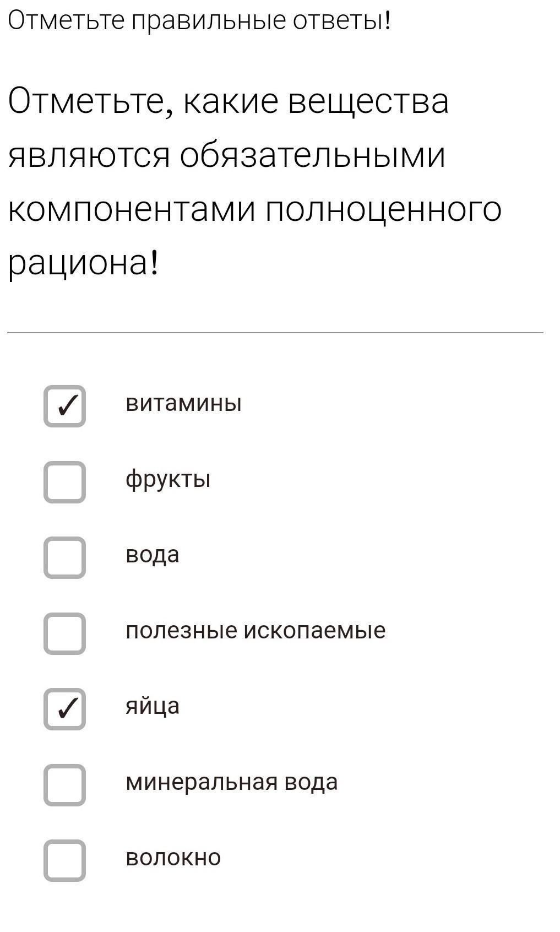Uncheck the яйца checkbox
This screenshot has width=560, height=932.
click(x=64, y=709)
